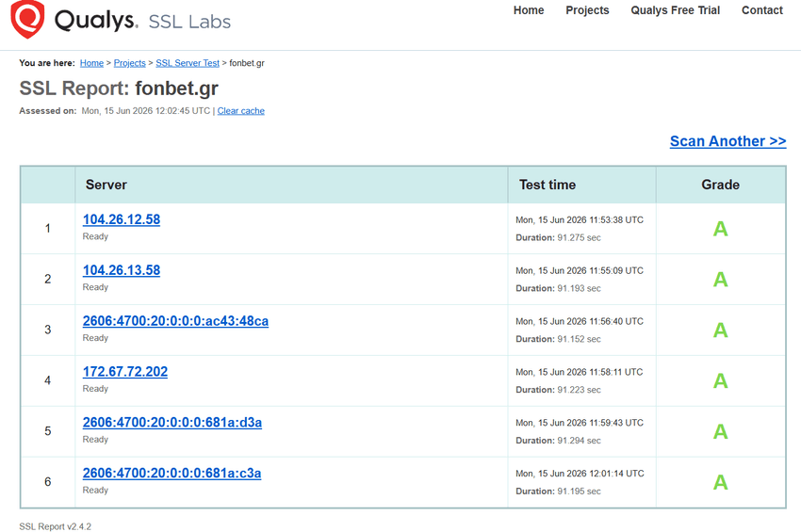
Task: Click grade A for sixth server row
Action: click(x=720, y=482)
